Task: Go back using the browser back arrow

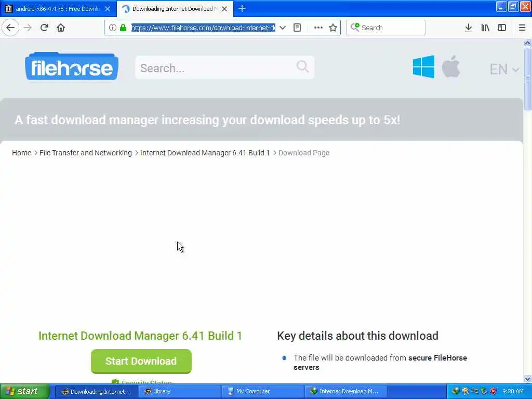Action: [10, 28]
